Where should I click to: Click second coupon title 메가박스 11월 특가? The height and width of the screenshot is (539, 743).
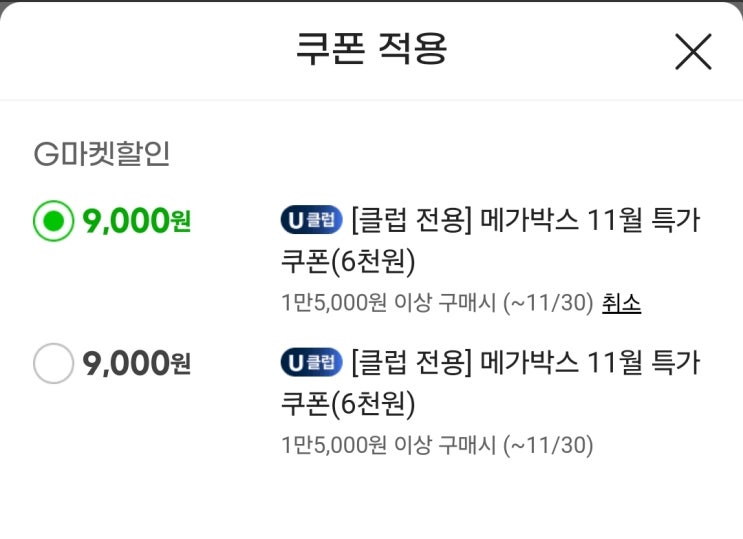(x=590, y=362)
